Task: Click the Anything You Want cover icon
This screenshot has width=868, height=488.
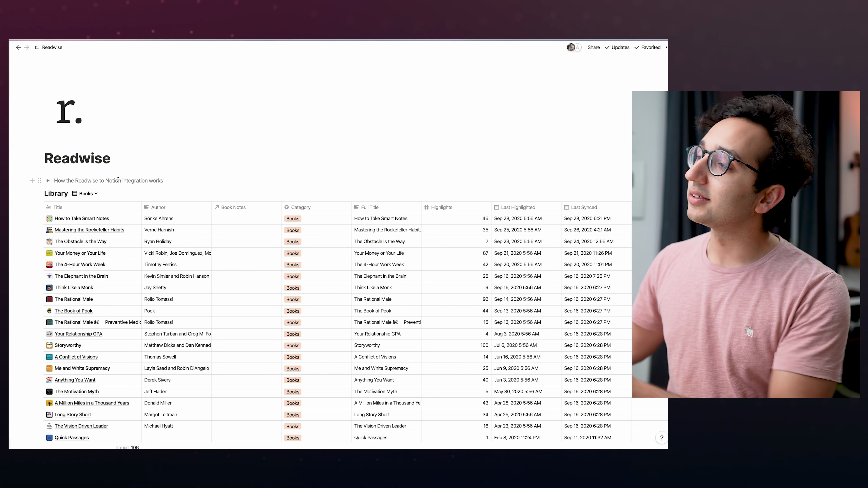Action: (x=49, y=380)
